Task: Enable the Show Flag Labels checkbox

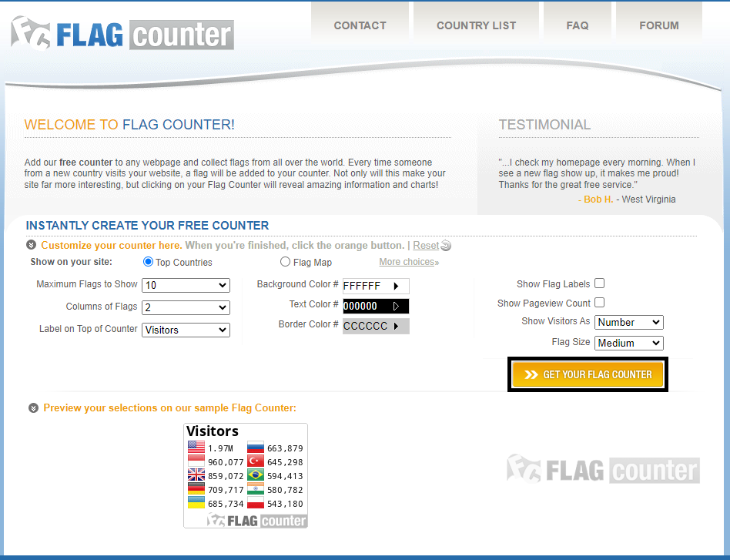Action: [600, 283]
